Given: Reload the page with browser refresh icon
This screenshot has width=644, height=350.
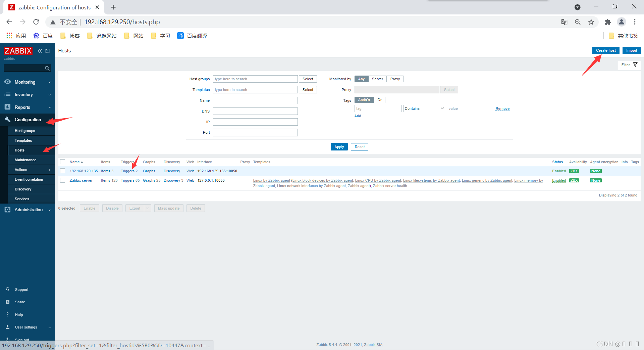Looking at the screenshot, I should point(36,22).
